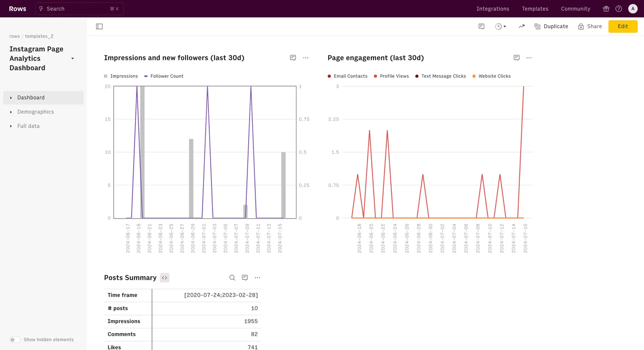Open the help question mark icon
The image size is (644, 350).
619,9
